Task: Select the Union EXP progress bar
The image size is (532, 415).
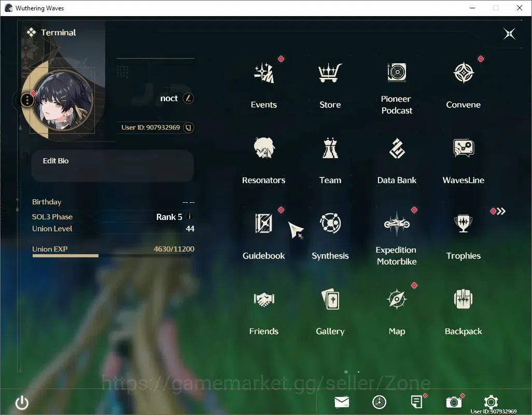Action: [114, 256]
